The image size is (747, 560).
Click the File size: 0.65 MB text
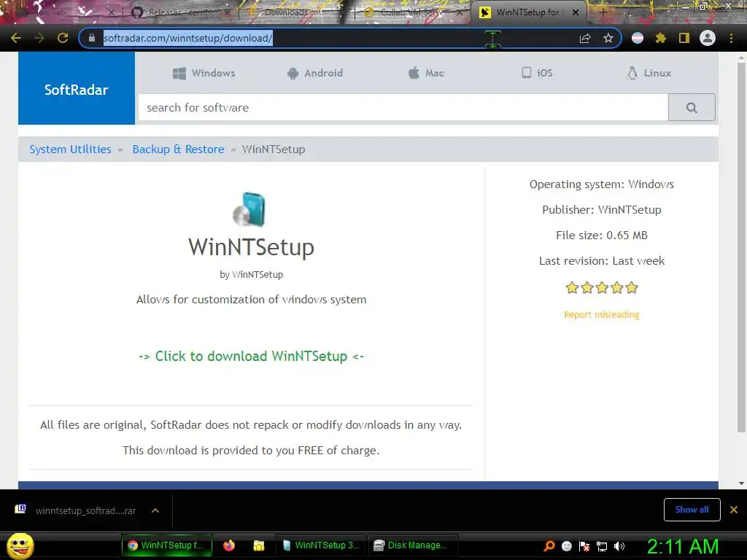click(x=602, y=236)
